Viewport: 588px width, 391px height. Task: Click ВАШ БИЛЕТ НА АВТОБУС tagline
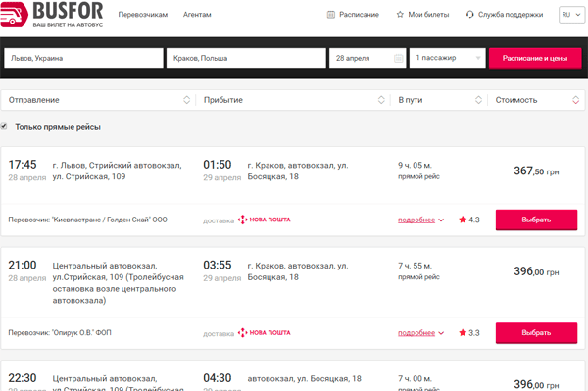pyautogui.click(x=68, y=25)
